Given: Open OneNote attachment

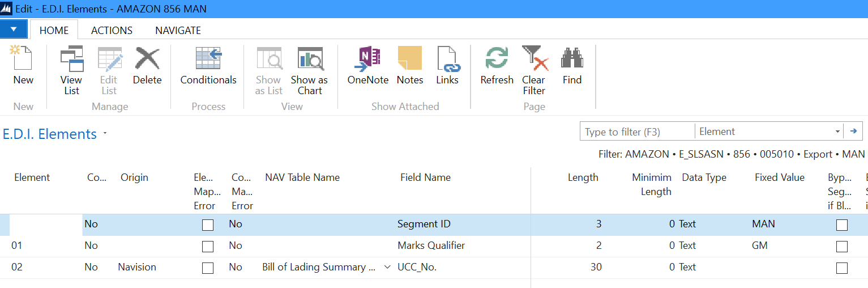Looking at the screenshot, I should point(368,66).
